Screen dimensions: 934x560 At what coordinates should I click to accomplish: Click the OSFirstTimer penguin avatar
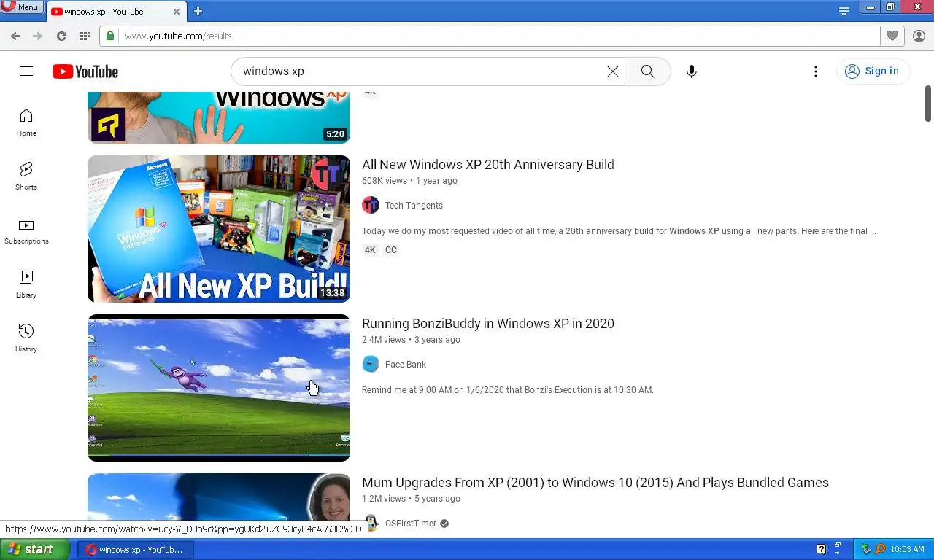371,523
